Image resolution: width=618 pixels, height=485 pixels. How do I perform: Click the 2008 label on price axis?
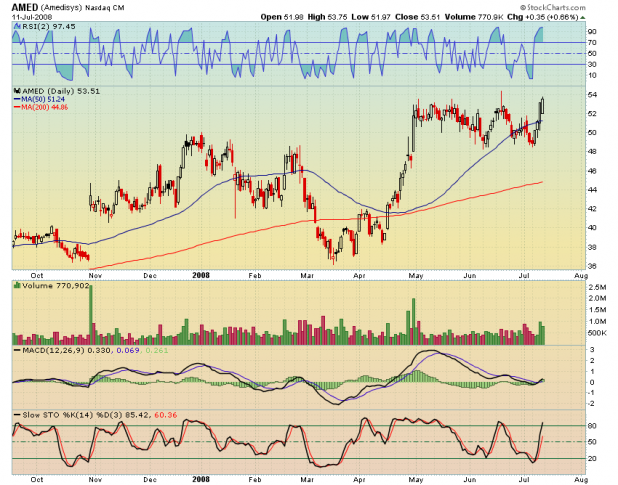[x=201, y=275]
